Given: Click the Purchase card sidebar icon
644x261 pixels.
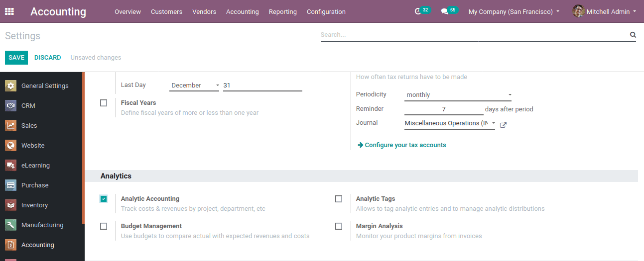Looking at the screenshot, I should [11, 185].
